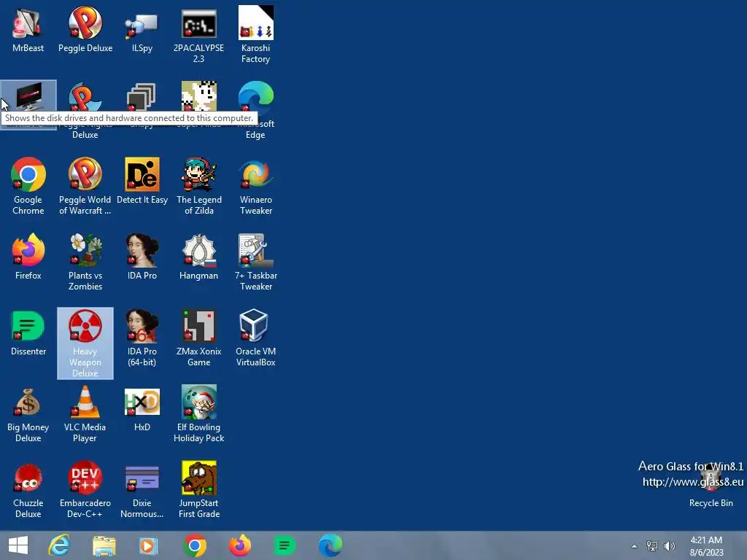Open Peggle Nights Deluxe shortcut
This screenshot has width=747, height=560.
(85, 97)
